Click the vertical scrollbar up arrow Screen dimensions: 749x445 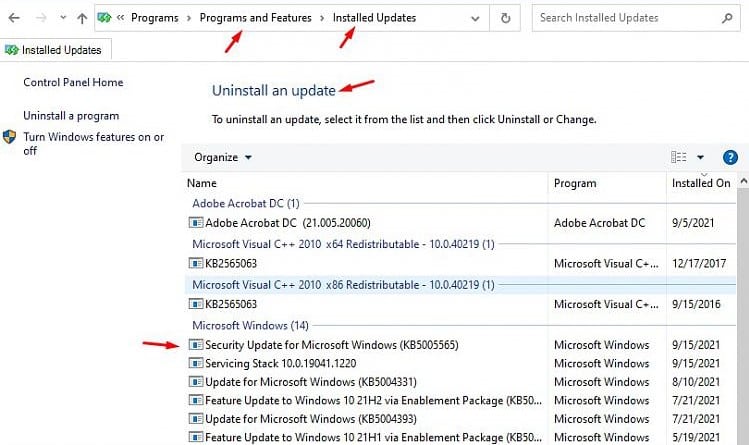pyautogui.click(x=742, y=181)
